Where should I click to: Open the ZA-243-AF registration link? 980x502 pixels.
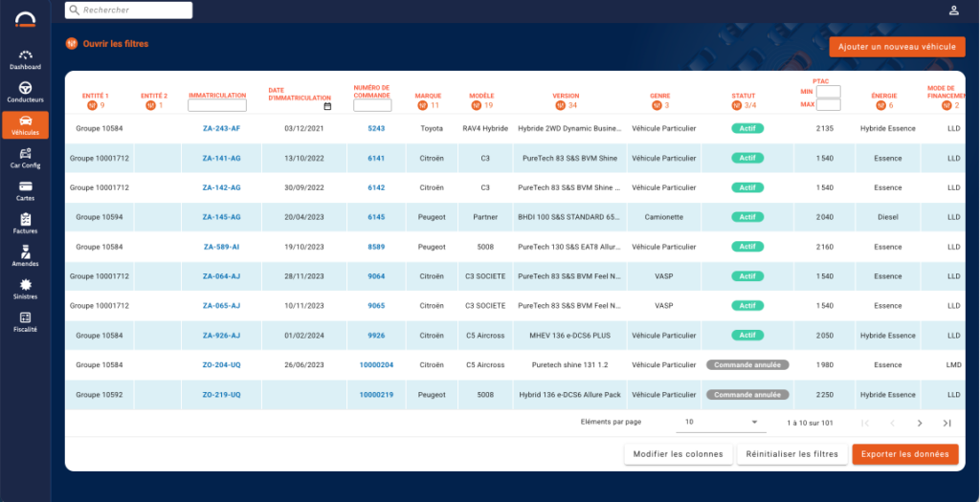pos(221,128)
